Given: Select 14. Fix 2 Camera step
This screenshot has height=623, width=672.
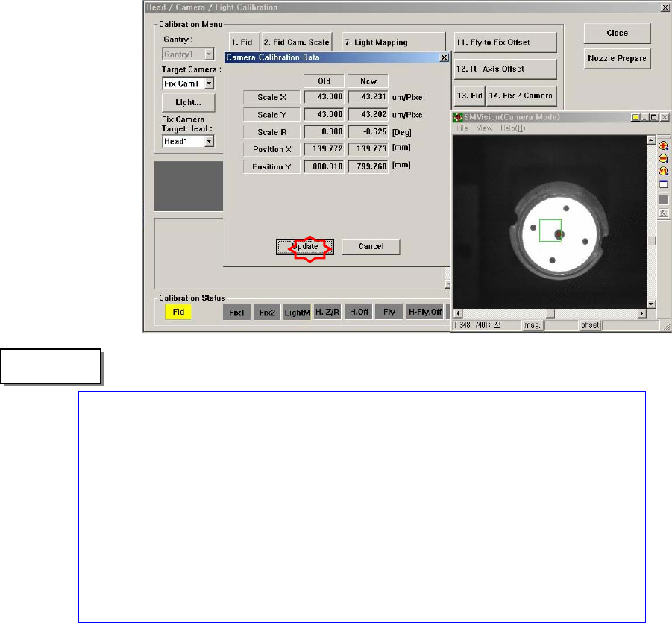Looking at the screenshot, I should click(x=521, y=96).
